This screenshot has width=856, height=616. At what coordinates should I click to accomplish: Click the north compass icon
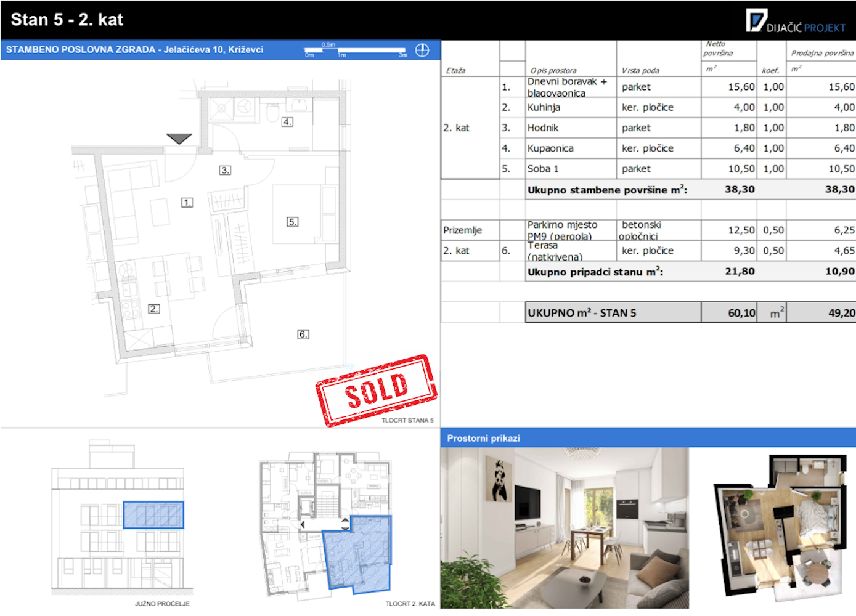point(422,50)
